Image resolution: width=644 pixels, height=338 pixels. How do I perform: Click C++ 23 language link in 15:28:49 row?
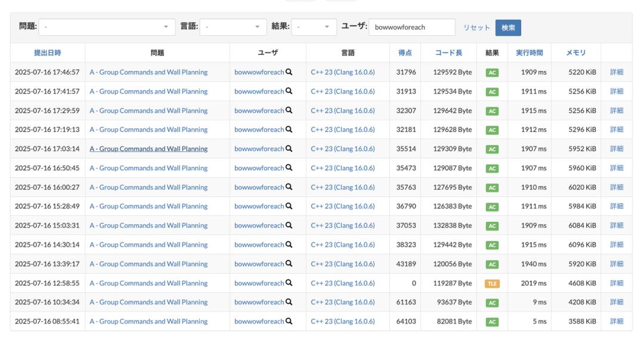pyautogui.click(x=343, y=206)
